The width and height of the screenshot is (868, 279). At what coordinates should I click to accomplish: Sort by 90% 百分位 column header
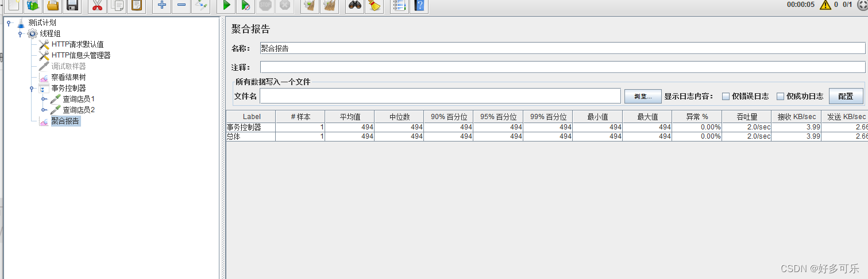(449, 116)
